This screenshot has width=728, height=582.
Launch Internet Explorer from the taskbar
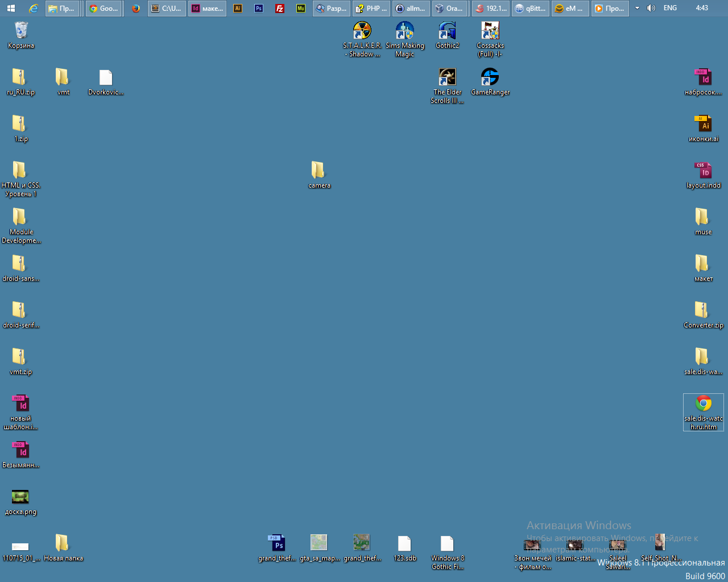(x=34, y=9)
